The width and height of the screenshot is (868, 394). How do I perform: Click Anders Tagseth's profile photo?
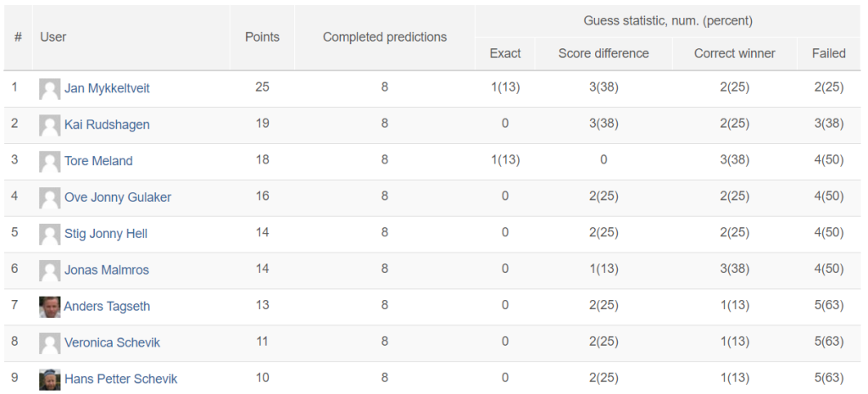coord(50,307)
